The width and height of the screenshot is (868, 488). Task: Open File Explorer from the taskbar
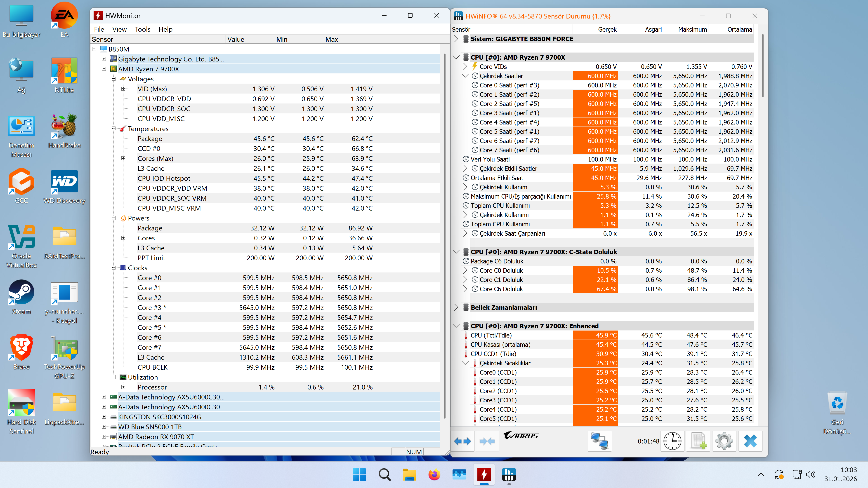(409, 475)
